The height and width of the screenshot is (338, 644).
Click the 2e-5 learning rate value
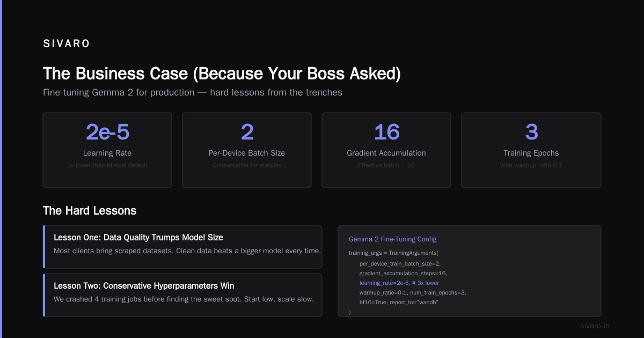[x=107, y=132]
